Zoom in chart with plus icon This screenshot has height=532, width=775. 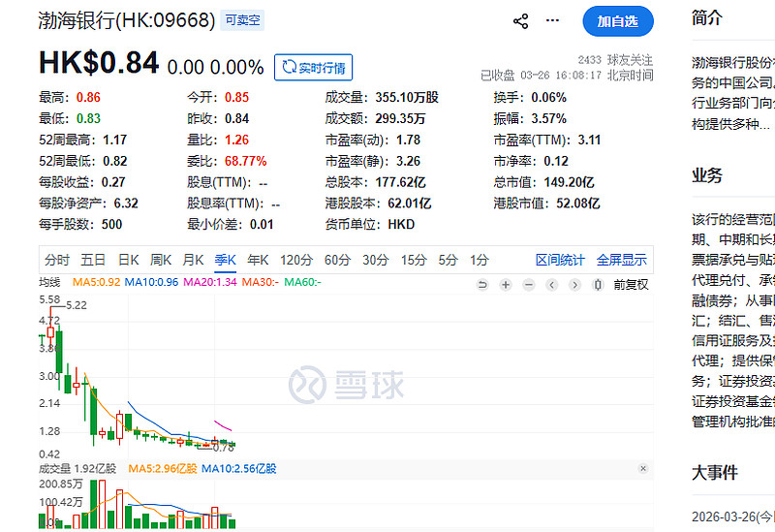pos(506,285)
